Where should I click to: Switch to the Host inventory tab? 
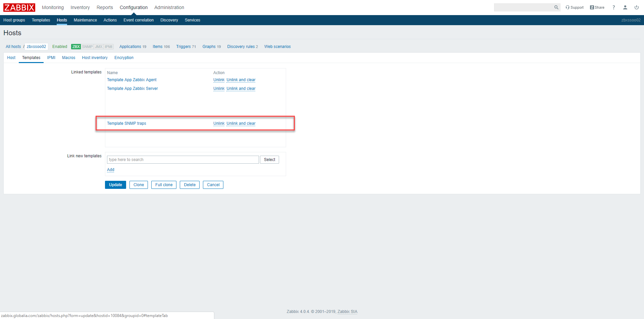(95, 58)
